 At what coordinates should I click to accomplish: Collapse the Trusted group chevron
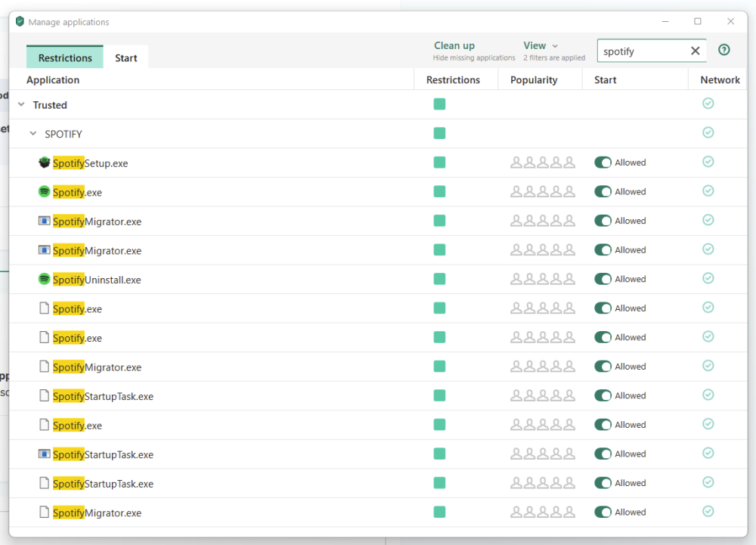pyautogui.click(x=21, y=104)
